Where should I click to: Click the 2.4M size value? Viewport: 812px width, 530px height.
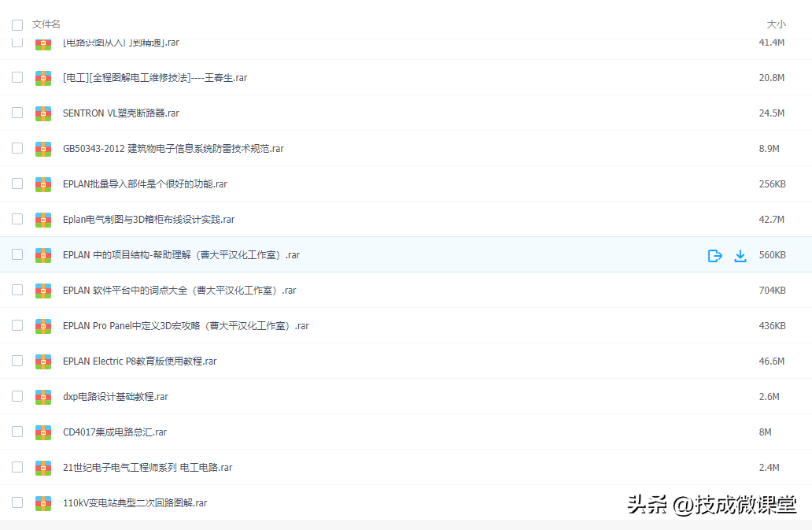769,467
